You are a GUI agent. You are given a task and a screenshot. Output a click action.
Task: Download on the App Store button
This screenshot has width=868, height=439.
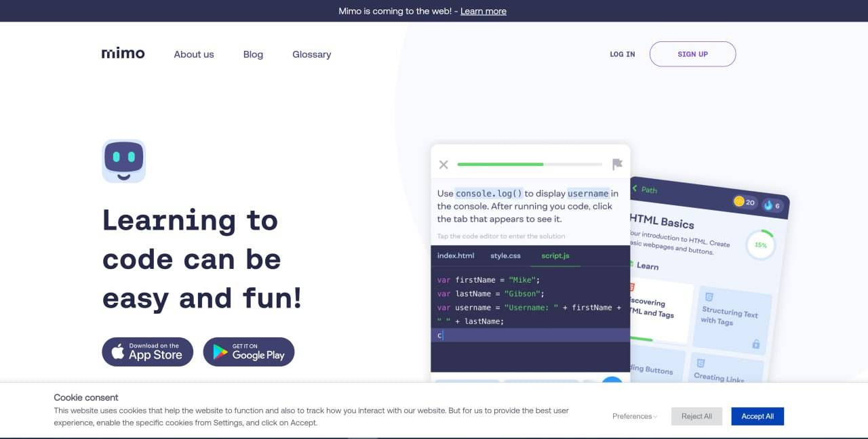pyautogui.click(x=148, y=352)
